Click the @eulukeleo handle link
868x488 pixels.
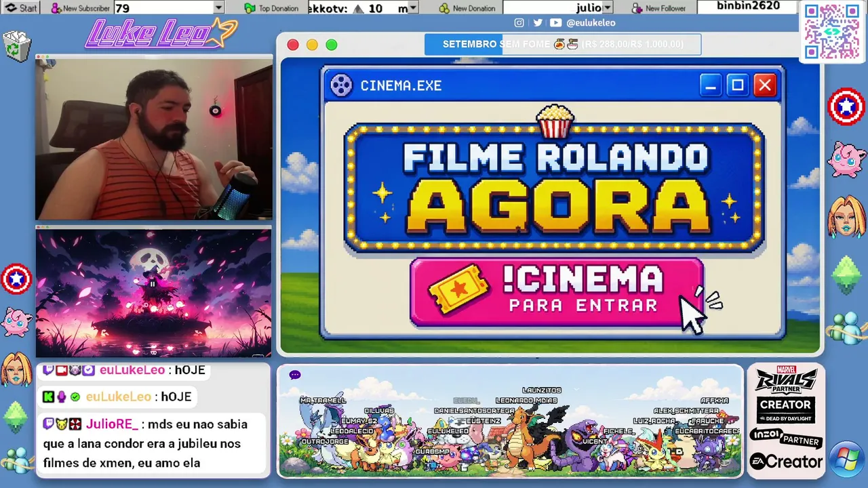[591, 22]
